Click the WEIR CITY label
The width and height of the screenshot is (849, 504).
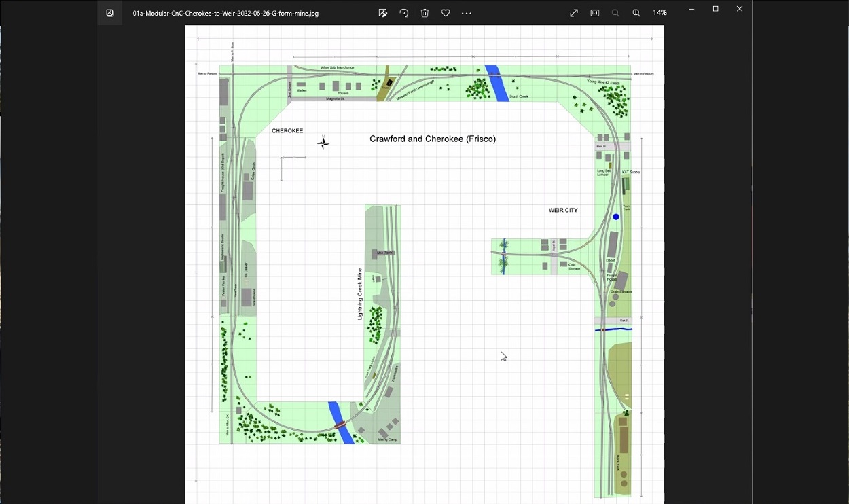click(x=563, y=211)
